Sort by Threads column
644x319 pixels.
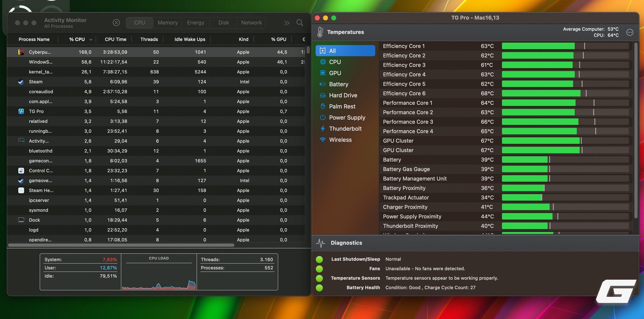149,39
